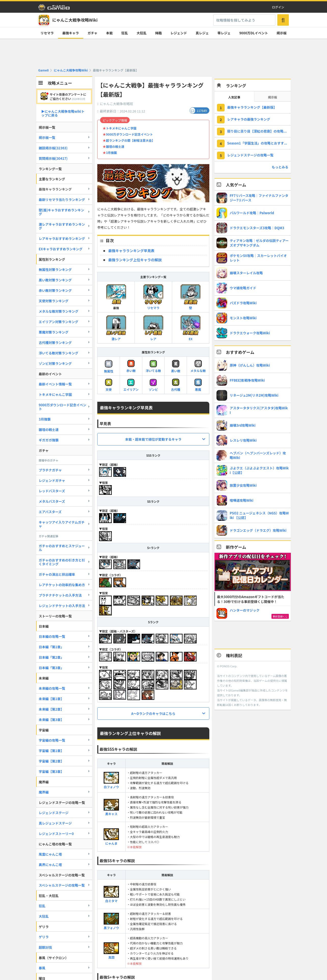Screen dimensions: 327x980
Task: Open ハンターのマジック game icon
Action: click(222, 613)
